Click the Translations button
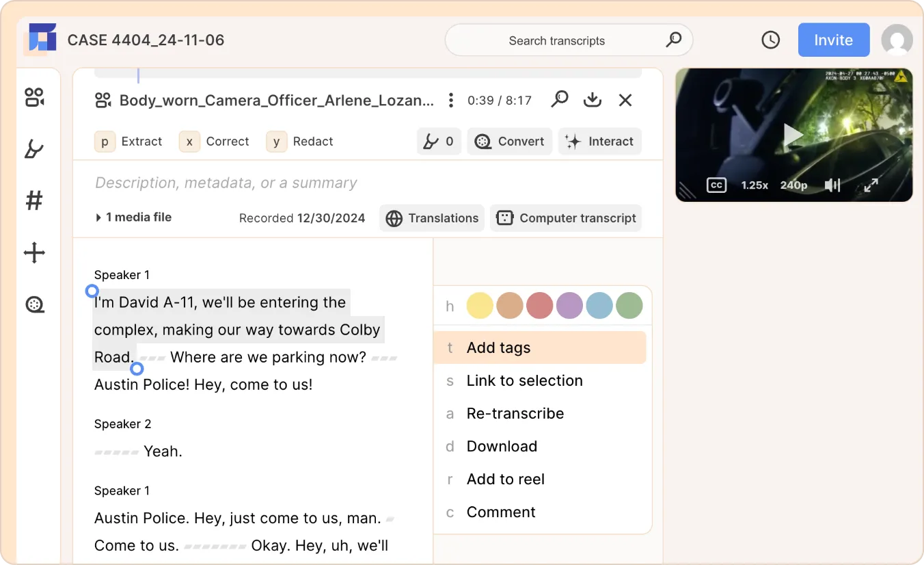924x565 pixels. point(432,218)
